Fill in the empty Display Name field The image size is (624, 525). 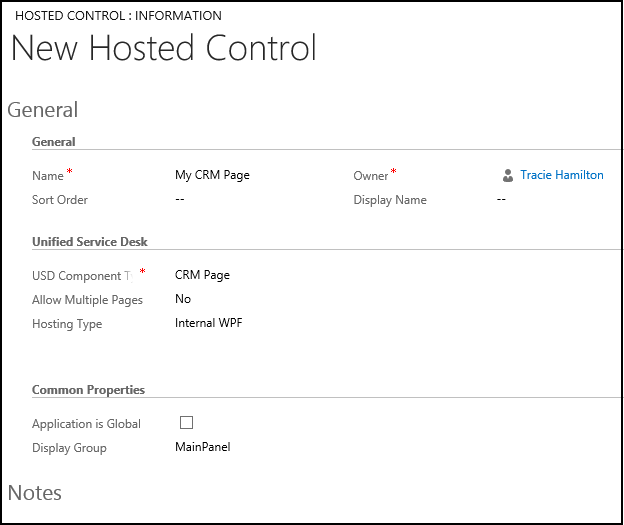pos(501,199)
